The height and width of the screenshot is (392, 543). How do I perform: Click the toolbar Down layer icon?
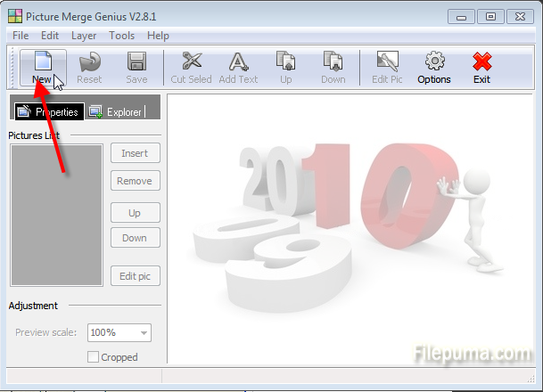pos(333,61)
